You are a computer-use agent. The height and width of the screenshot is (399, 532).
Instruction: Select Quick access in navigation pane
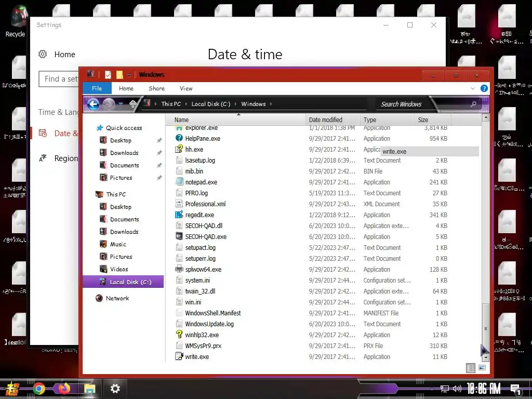point(124,128)
